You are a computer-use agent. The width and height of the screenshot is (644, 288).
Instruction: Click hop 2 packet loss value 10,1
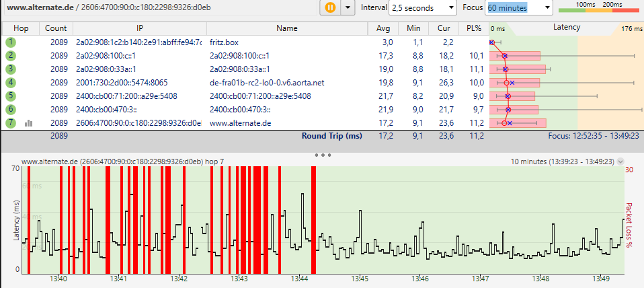click(x=476, y=56)
